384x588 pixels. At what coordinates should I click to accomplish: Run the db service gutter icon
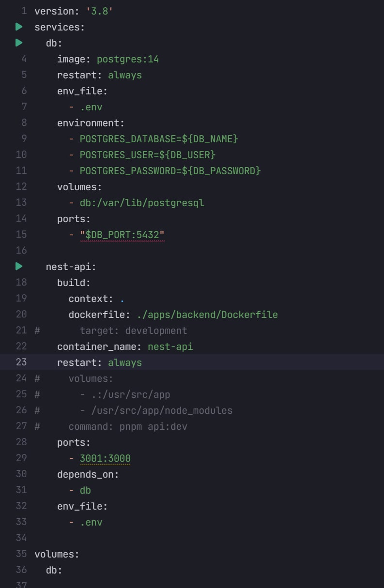click(19, 43)
